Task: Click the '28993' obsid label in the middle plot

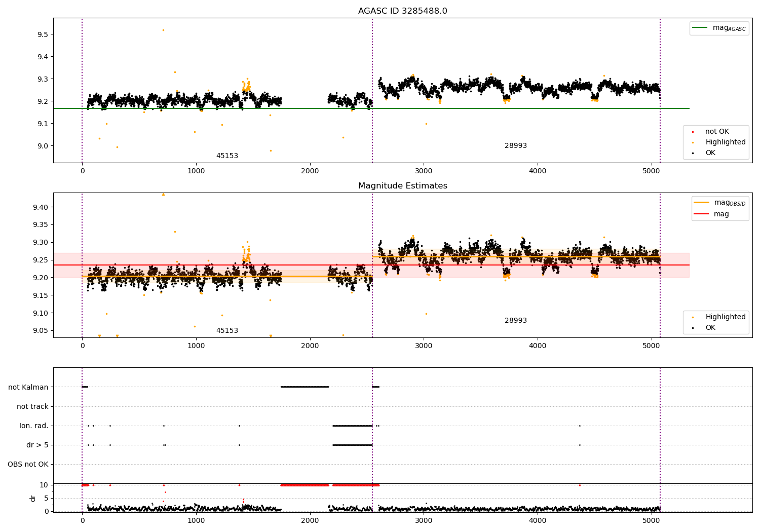Action: [516, 320]
